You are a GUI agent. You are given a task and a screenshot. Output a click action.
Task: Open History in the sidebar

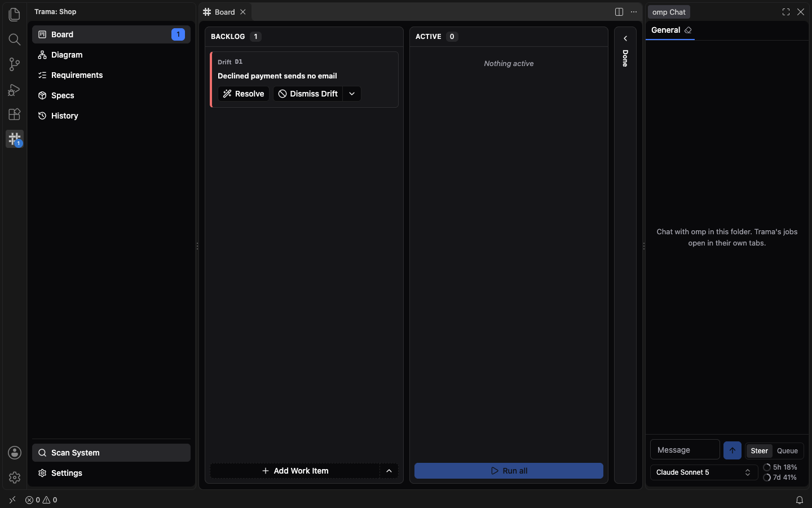(111, 116)
